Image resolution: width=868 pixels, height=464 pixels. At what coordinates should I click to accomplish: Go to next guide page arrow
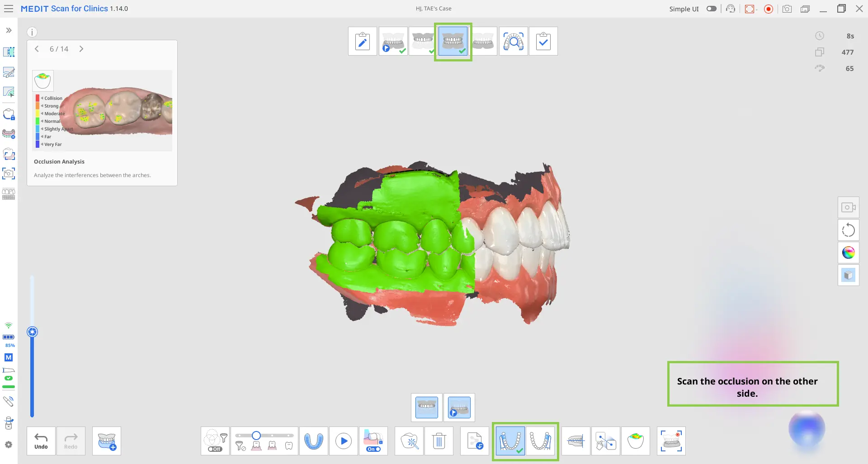(81, 49)
